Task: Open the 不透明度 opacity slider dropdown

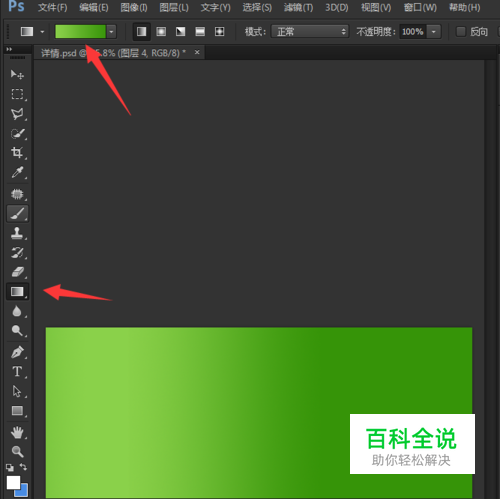Action: click(x=434, y=32)
